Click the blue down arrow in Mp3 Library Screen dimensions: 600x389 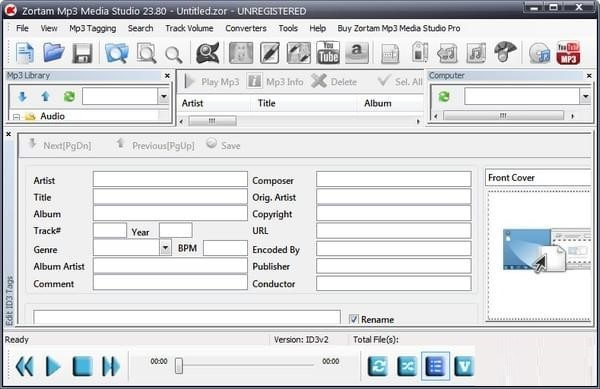[22, 96]
